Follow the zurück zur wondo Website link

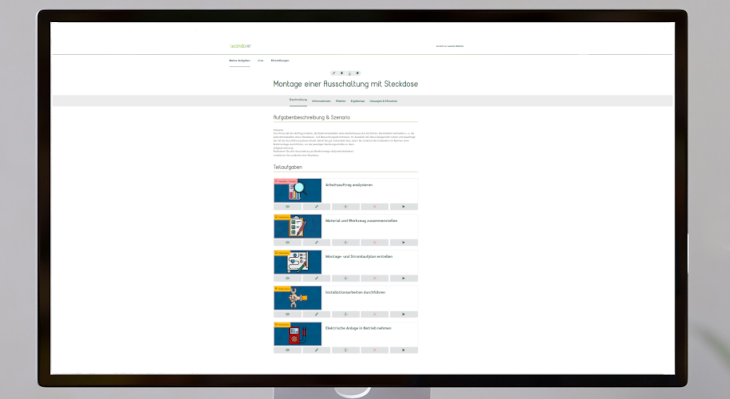click(450, 46)
